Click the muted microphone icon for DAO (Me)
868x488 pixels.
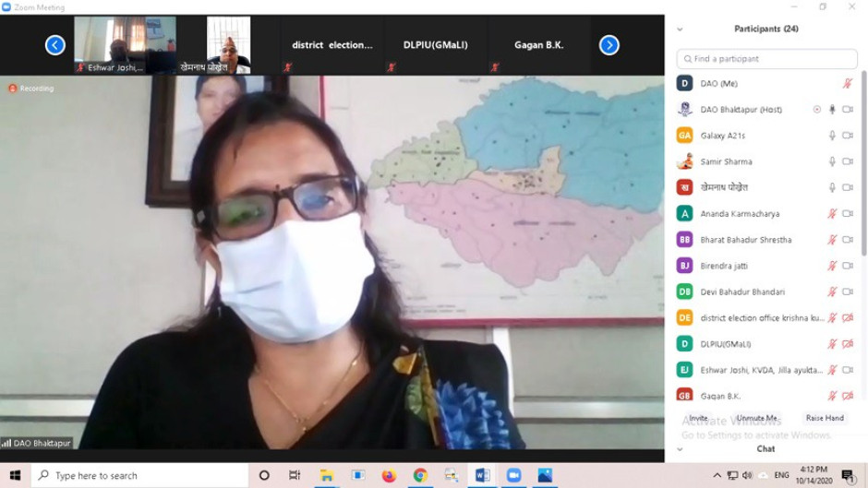(x=848, y=84)
